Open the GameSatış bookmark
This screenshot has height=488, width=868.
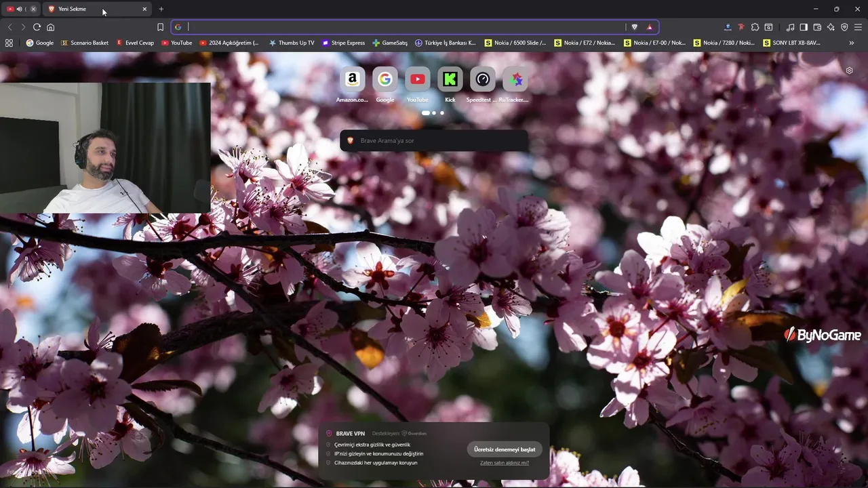[x=390, y=43]
